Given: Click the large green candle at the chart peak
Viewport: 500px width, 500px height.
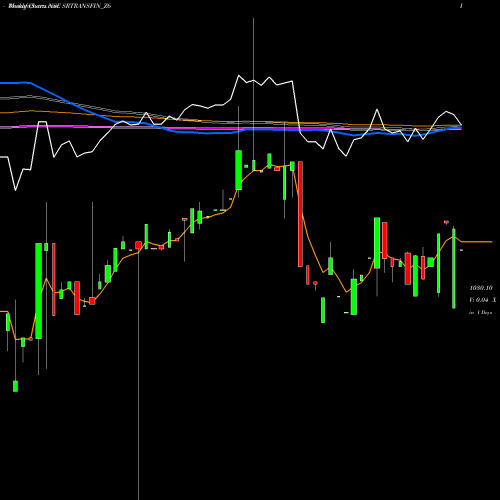Looking at the screenshot, I should (x=238, y=170).
